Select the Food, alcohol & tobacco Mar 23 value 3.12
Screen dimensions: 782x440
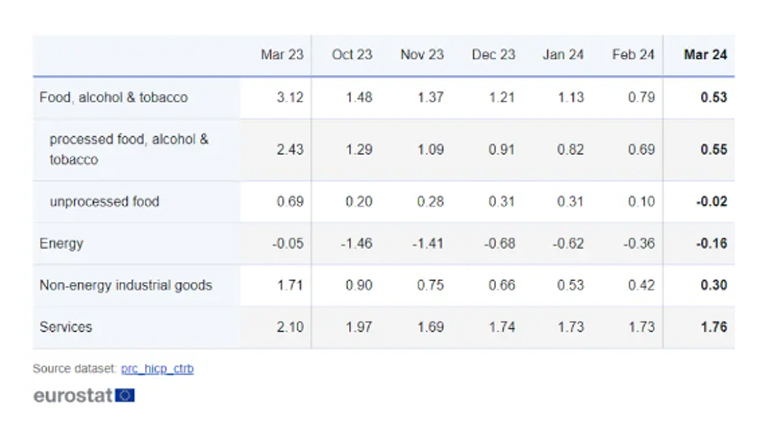[x=289, y=97]
